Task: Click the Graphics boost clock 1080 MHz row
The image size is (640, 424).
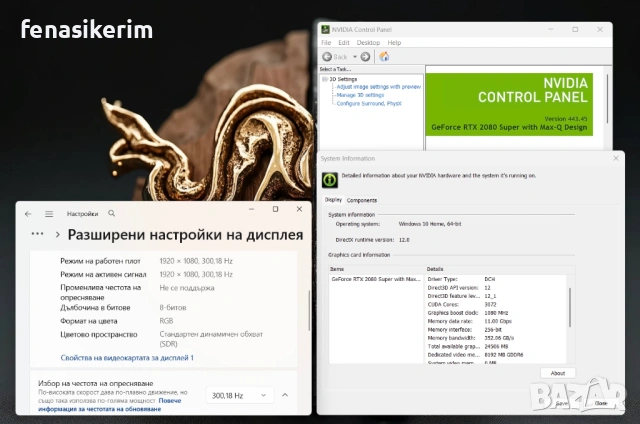Action: 496,313
